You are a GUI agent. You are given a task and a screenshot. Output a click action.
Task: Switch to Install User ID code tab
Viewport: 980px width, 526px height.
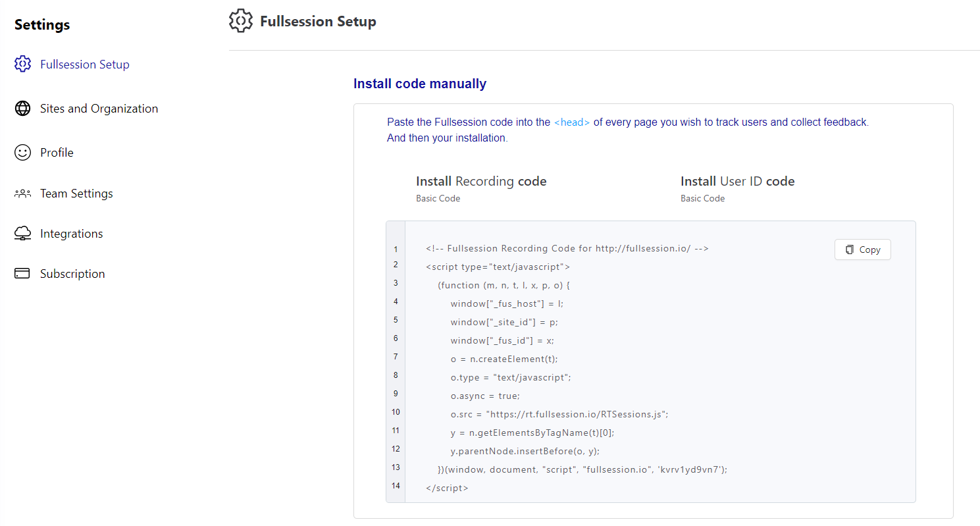(x=737, y=181)
